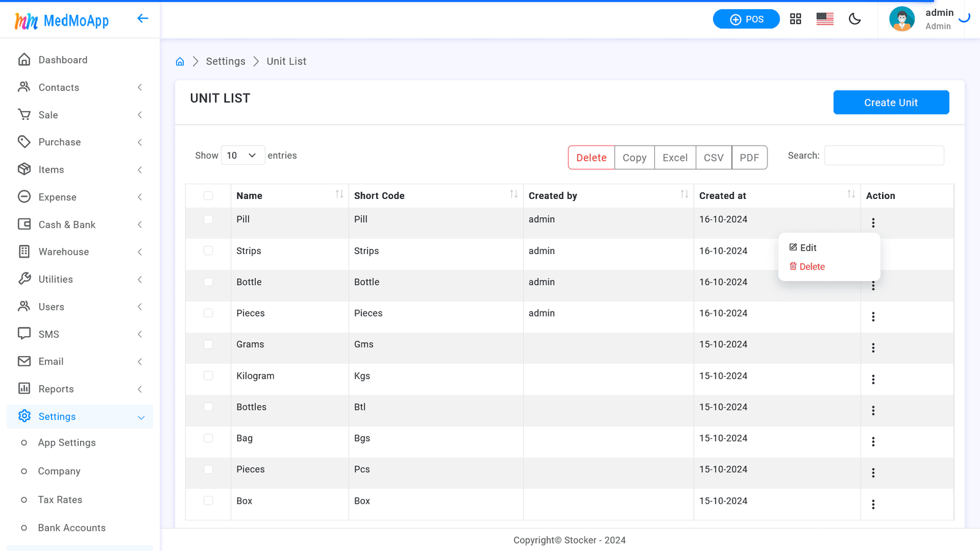Image resolution: width=980 pixels, height=551 pixels.
Task: Choose Edit in the row popup menu
Action: pyautogui.click(x=803, y=247)
